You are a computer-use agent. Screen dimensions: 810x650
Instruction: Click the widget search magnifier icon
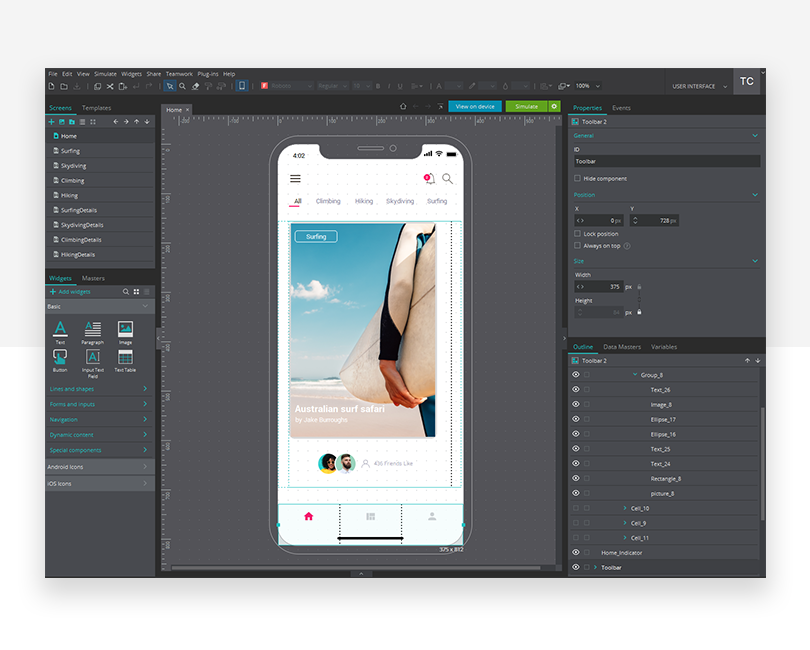pyautogui.click(x=126, y=292)
